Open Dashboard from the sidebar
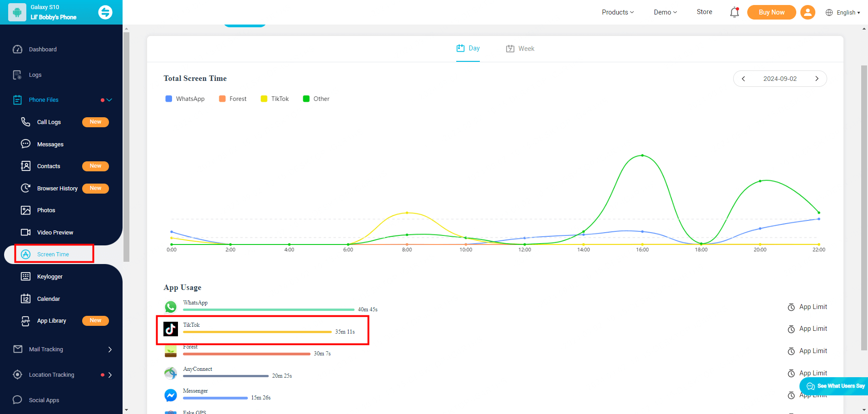The width and height of the screenshot is (868, 414). point(43,49)
